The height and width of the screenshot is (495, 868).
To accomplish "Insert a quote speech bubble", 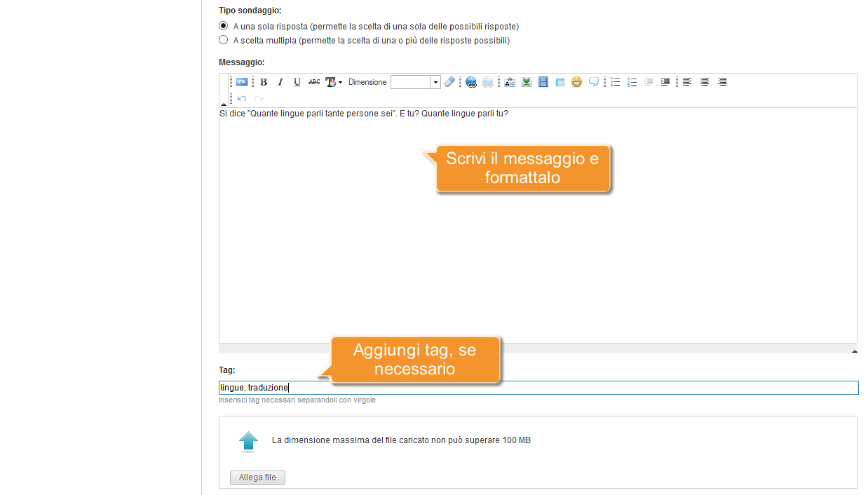I will click(594, 82).
